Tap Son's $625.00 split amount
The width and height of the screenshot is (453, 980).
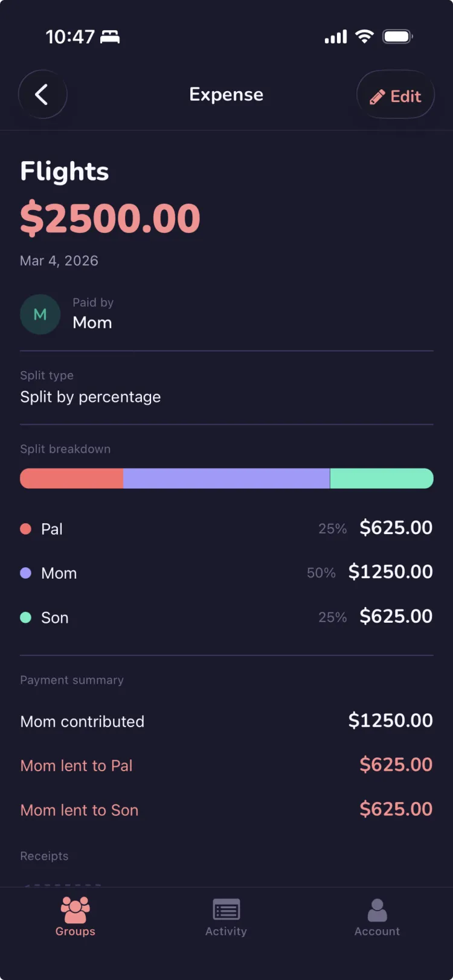point(396,616)
